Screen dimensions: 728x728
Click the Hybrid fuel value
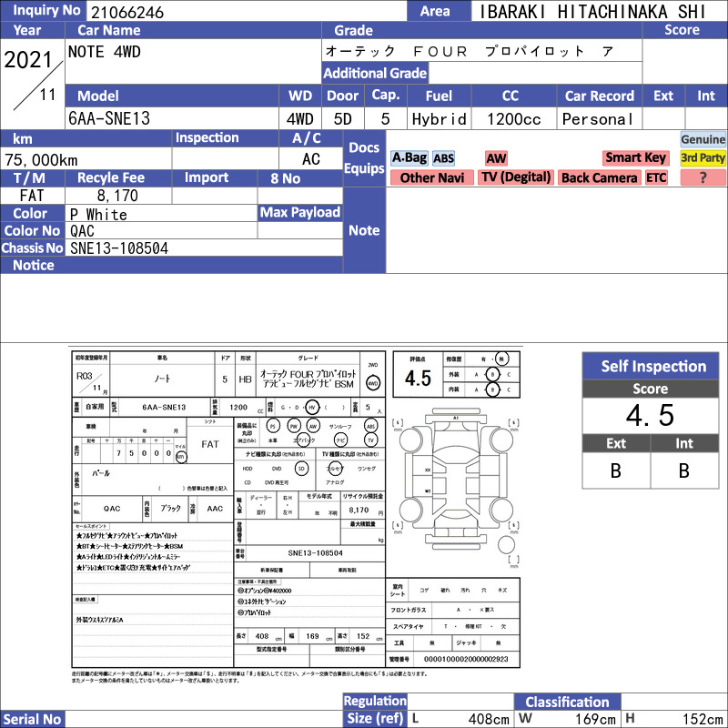click(439, 119)
